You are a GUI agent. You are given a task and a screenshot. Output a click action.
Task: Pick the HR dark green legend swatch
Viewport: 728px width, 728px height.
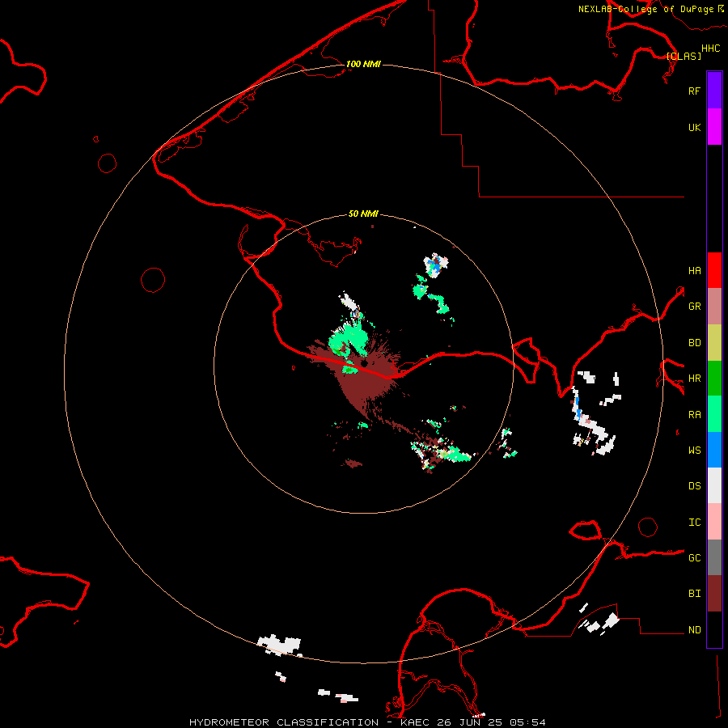[714, 379]
